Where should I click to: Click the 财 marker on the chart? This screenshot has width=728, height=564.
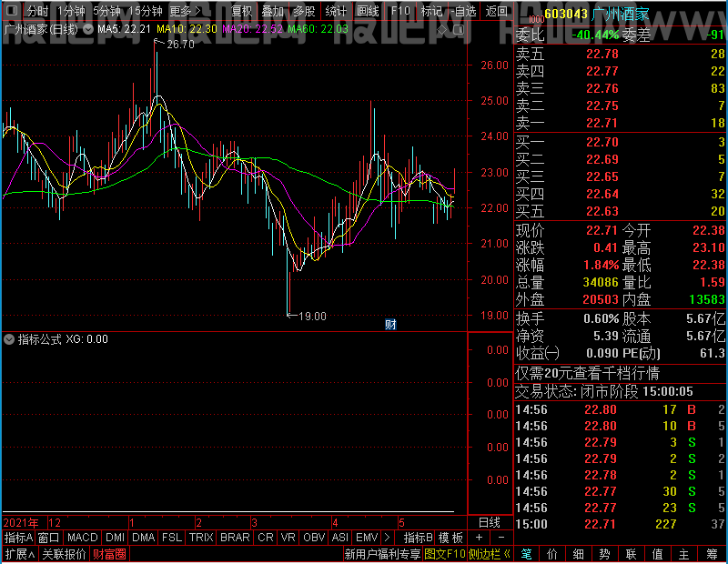[390, 324]
